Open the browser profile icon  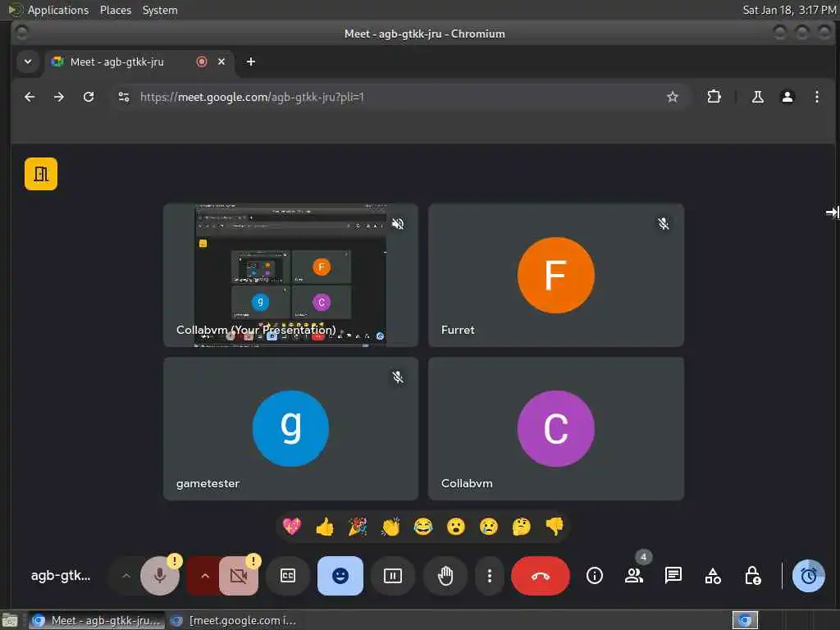pos(787,97)
